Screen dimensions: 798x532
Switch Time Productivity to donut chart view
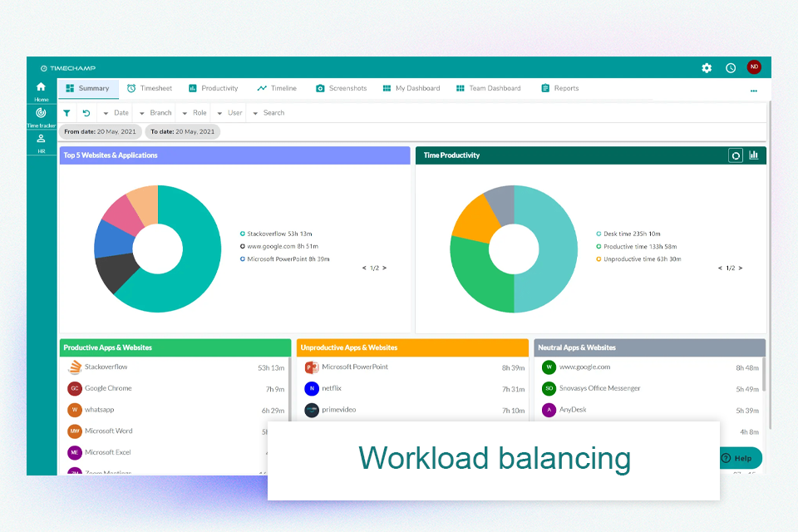pos(735,155)
